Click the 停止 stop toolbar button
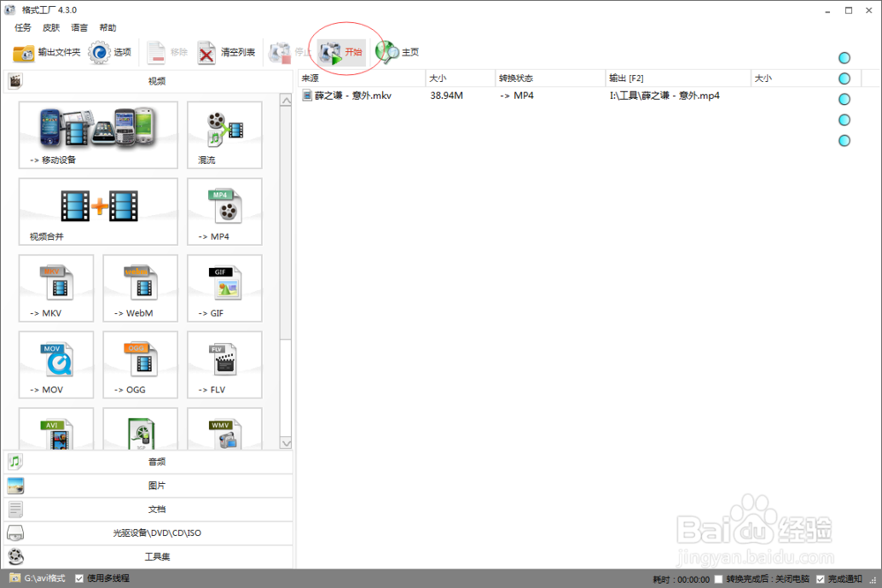882x588 pixels. (289, 52)
